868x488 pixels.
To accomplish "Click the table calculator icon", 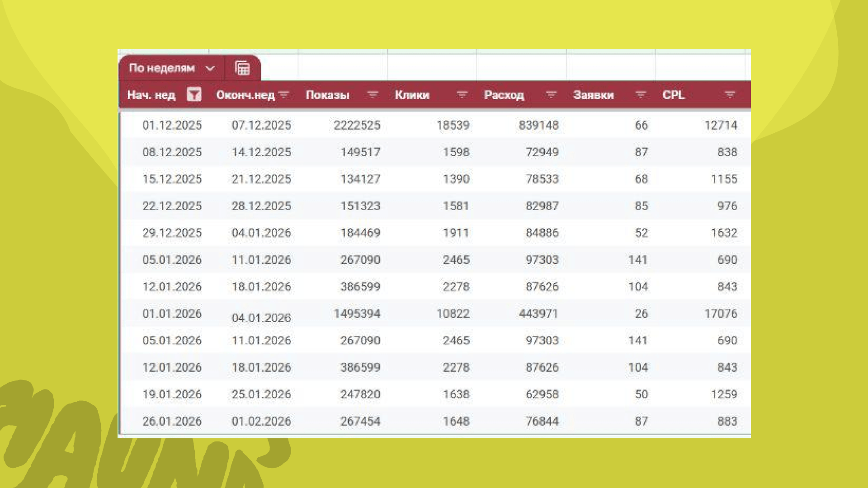I will pyautogui.click(x=243, y=68).
